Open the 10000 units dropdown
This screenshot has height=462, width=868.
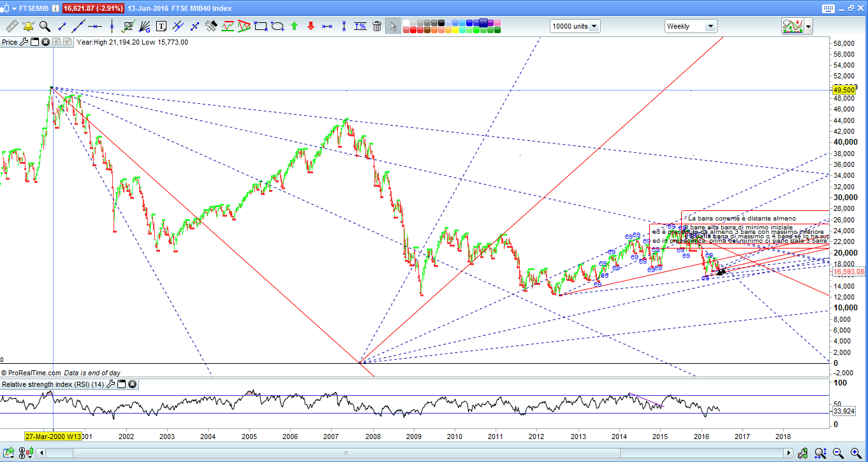575,26
